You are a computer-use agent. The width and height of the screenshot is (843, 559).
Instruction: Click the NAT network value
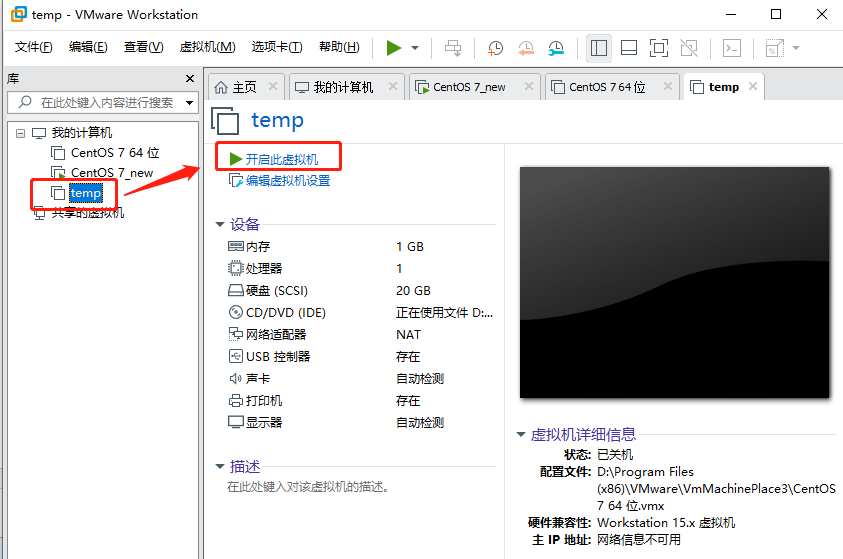point(409,335)
